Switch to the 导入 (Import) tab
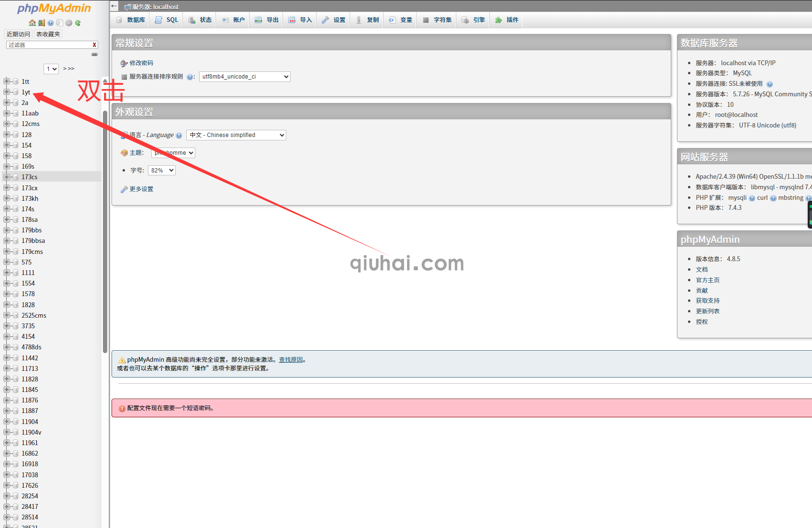Screen dimensions: 812x528 (300, 20)
